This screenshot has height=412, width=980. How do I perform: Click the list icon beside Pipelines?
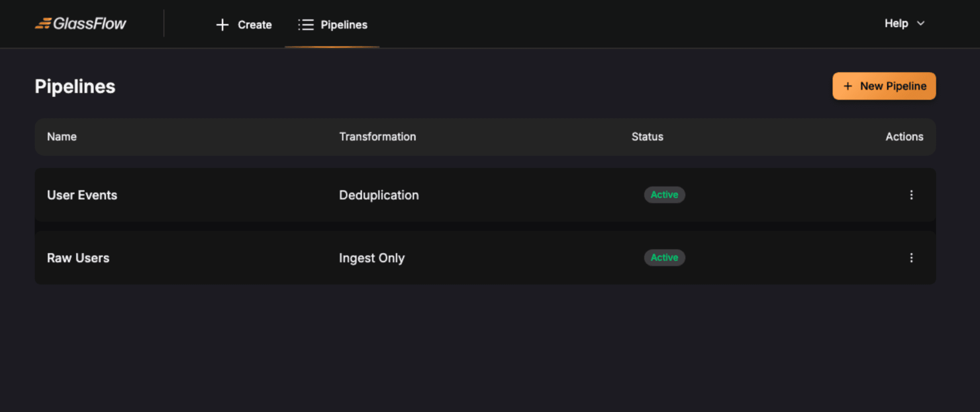(305, 24)
